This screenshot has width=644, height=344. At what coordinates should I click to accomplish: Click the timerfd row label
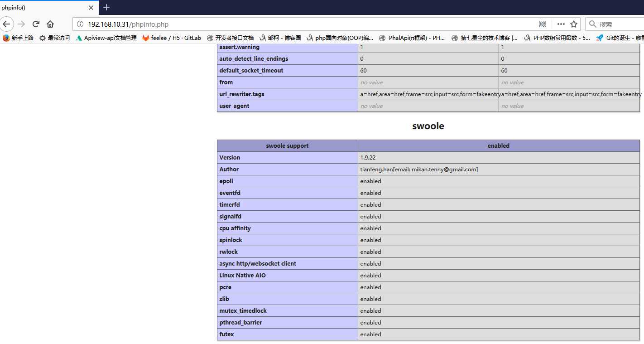(x=230, y=204)
